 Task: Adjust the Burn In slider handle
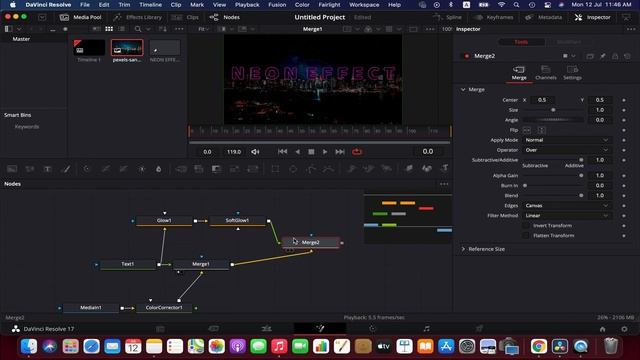[x=525, y=186]
